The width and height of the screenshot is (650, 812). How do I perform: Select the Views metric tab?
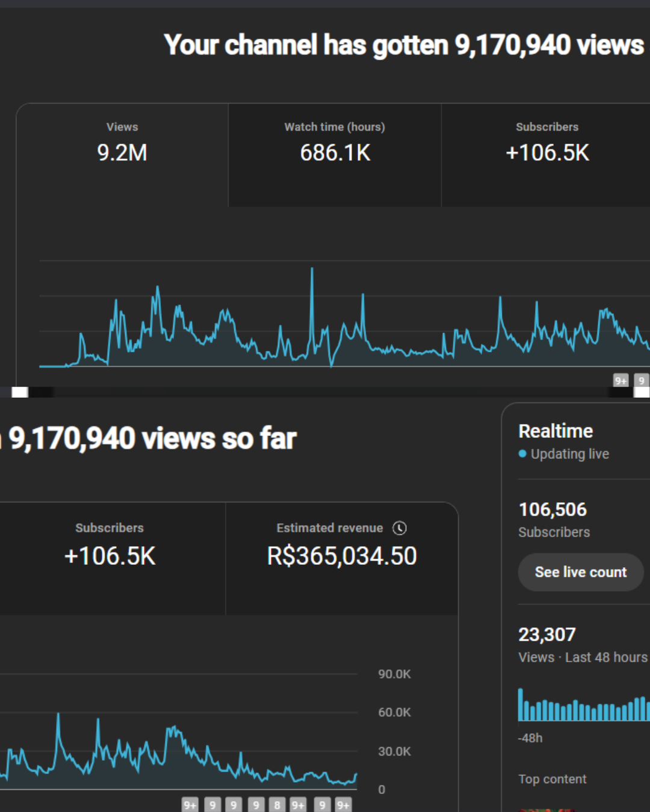(122, 142)
